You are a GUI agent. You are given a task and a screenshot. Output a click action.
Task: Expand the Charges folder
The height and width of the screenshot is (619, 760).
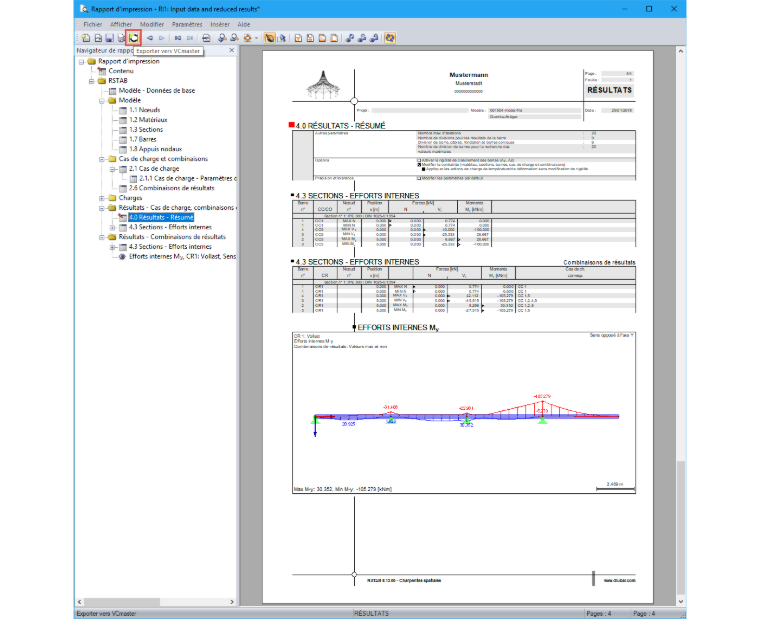coord(102,198)
